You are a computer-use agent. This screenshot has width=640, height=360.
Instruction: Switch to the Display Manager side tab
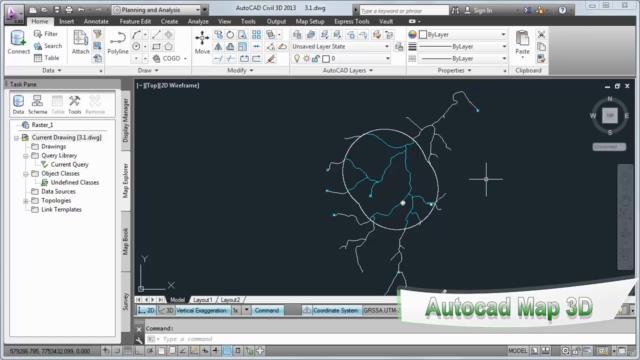(126, 120)
